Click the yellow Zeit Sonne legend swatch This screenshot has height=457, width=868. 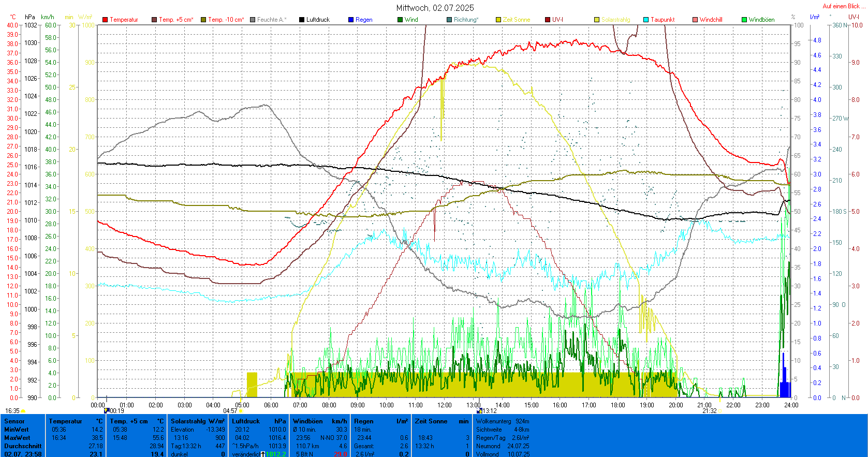[498, 20]
